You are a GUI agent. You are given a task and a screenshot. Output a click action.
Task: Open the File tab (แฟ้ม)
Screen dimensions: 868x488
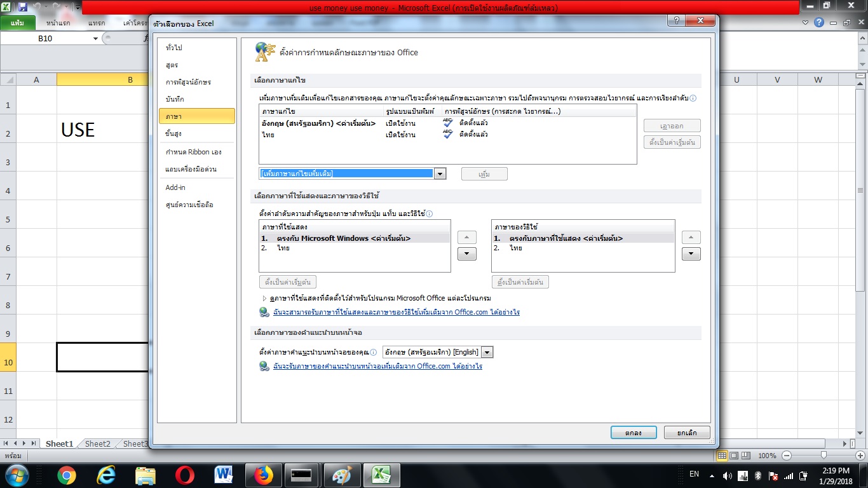(18, 23)
